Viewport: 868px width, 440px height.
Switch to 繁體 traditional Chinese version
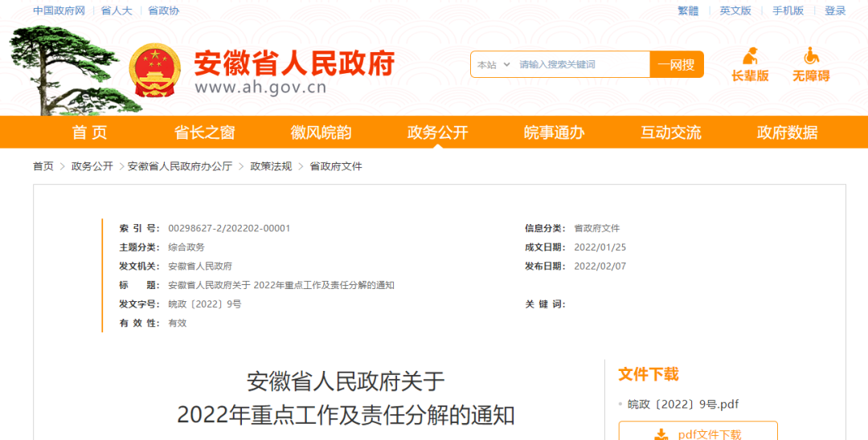[x=688, y=10]
